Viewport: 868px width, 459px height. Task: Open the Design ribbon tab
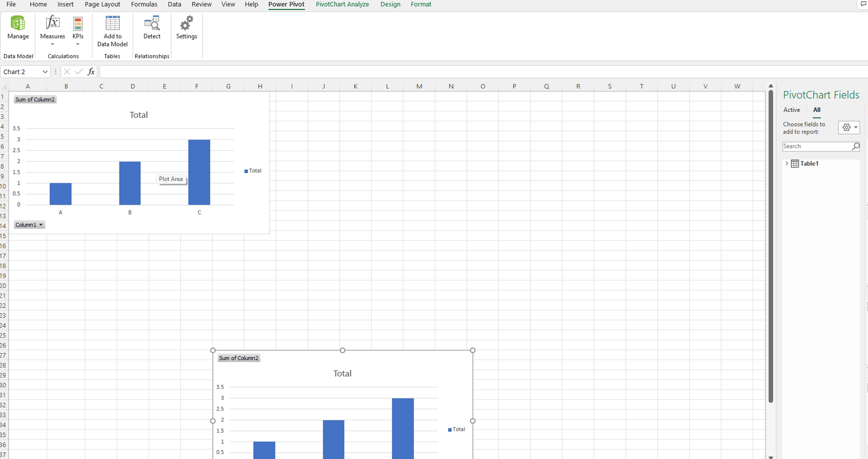point(390,4)
